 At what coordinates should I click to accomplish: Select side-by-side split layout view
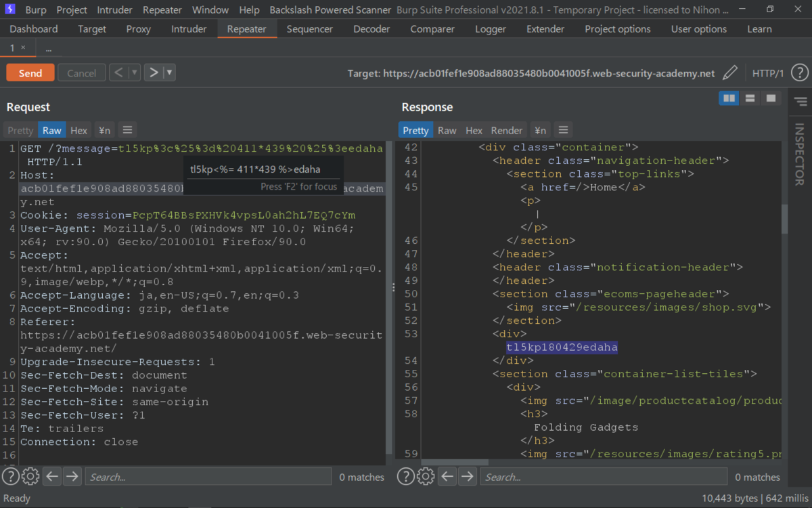pos(729,98)
